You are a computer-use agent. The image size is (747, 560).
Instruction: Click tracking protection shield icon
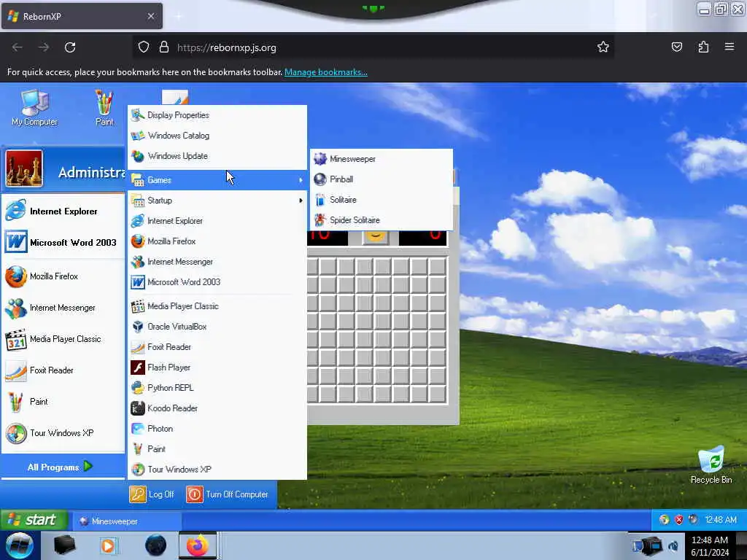[x=144, y=47]
